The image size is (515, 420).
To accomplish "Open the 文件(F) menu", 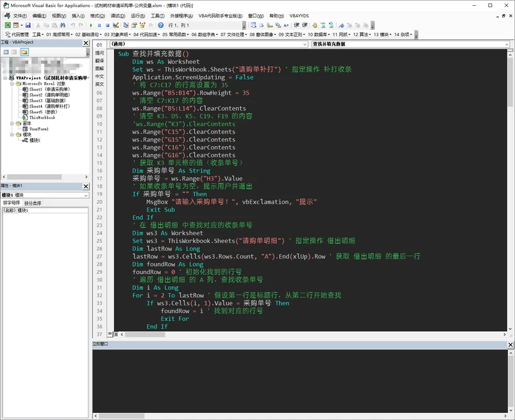I will click(20, 15).
